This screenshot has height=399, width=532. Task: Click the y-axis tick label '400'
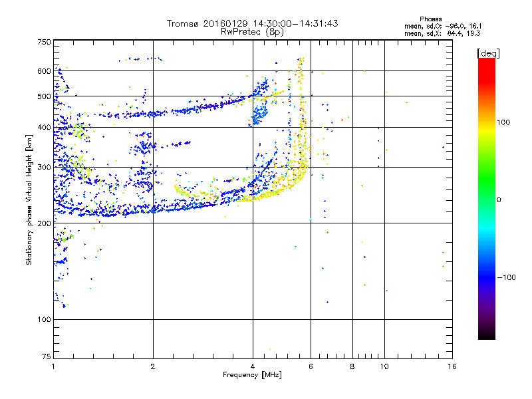pyautogui.click(x=44, y=128)
